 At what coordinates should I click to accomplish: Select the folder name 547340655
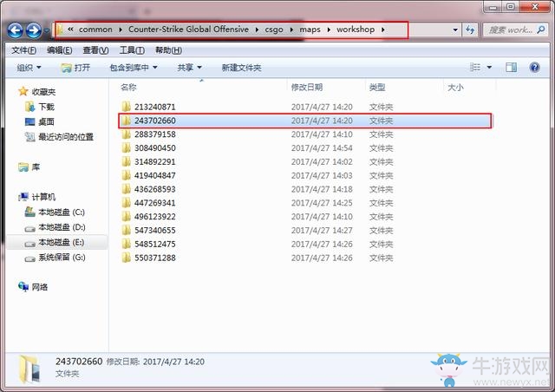point(155,230)
